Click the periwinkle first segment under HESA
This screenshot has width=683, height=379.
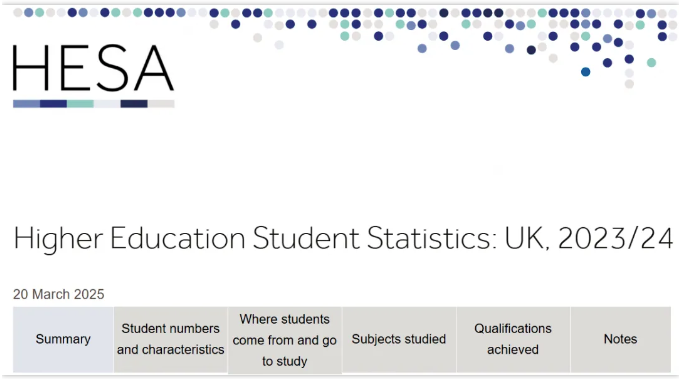[27, 104]
